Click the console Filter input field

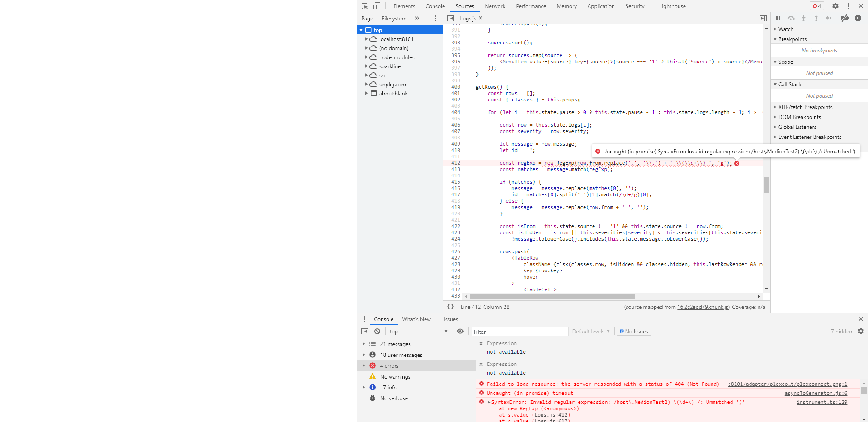pyautogui.click(x=520, y=332)
